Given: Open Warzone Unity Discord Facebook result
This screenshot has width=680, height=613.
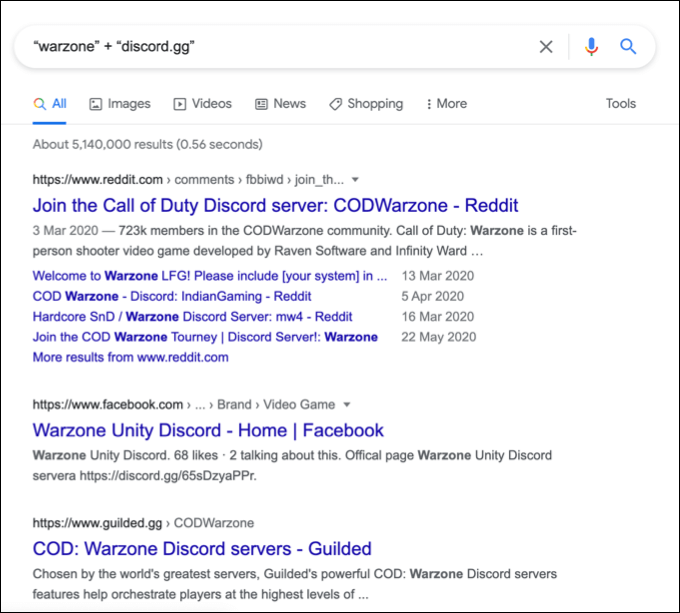Looking at the screenshot, I should (208, 431).
